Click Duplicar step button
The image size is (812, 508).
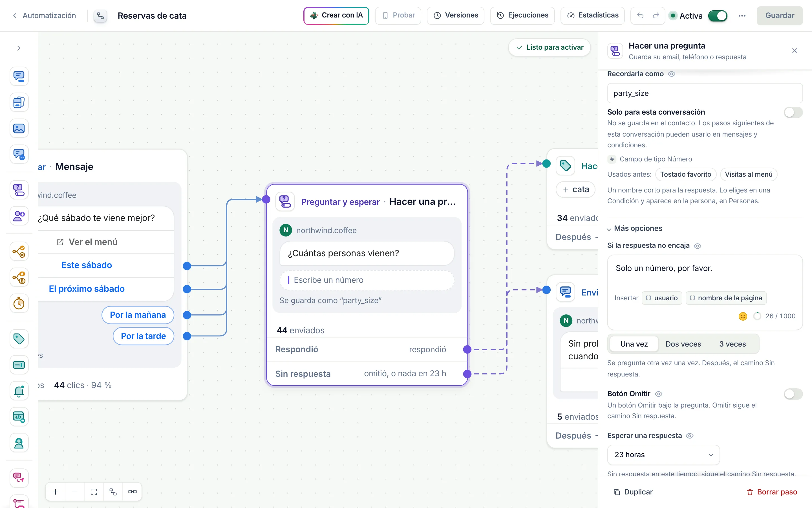click(x=633, y=492)
